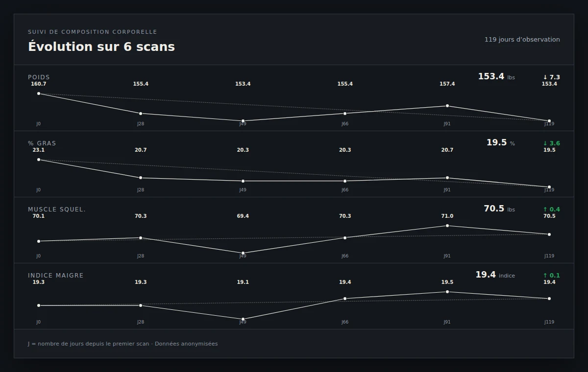Viewport: 588px width, 372px height.
Task: Click the "Évolution sur 6 scans" title
Action: click(101, 46)
